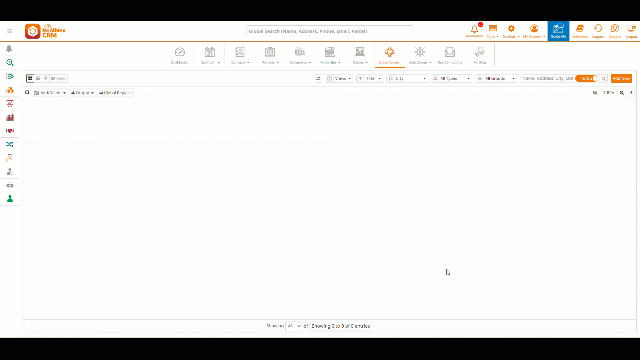Screen dimensions: 640x360
Task: Expand the Views dropdown
Action: point(339,78)
